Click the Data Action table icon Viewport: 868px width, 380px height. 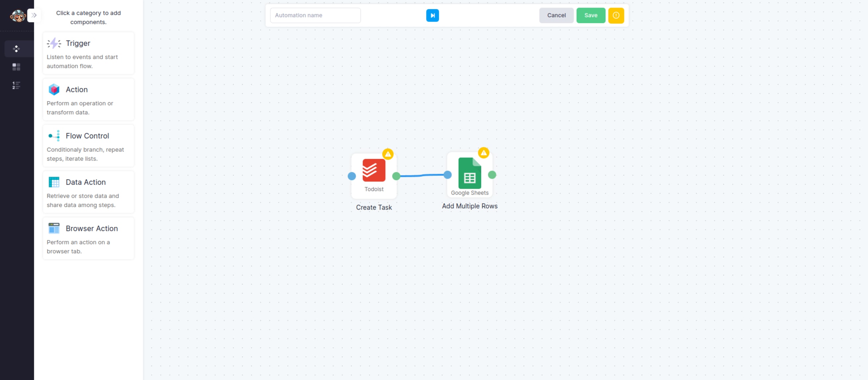tap(54, 182)
